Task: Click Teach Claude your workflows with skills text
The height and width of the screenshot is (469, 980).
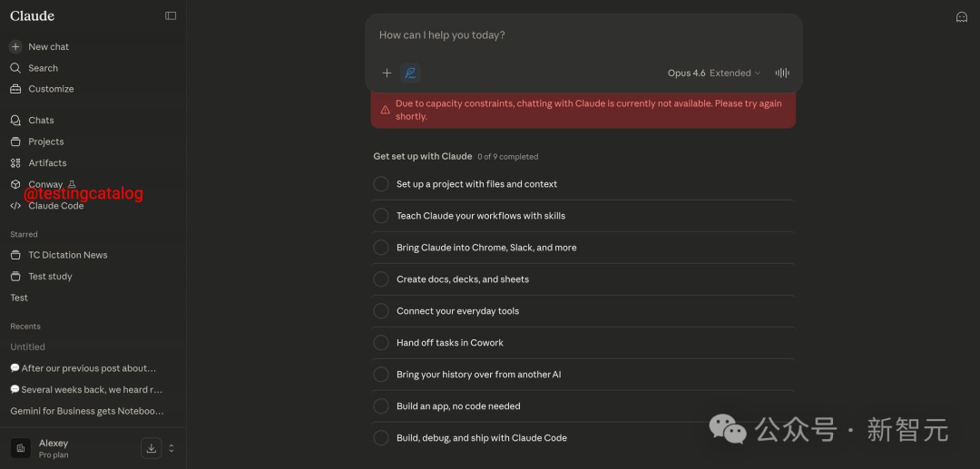Action: tap(481, 216)
